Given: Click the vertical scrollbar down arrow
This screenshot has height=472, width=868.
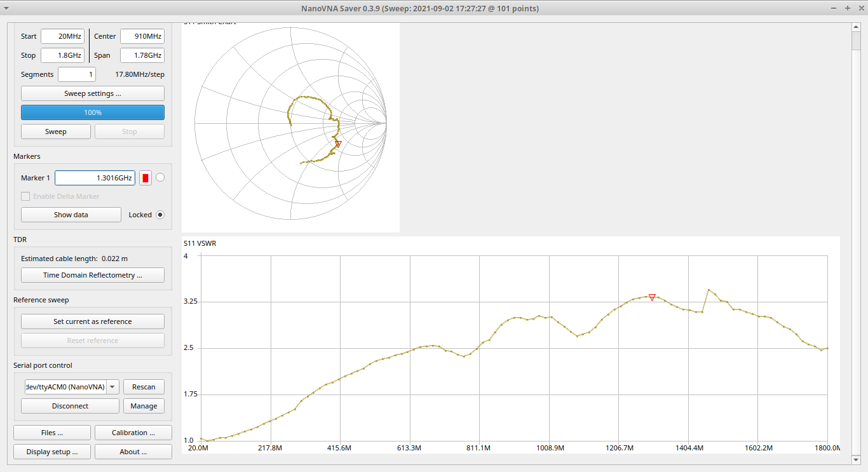Looking at the screenshot, I should click(856, 459).
